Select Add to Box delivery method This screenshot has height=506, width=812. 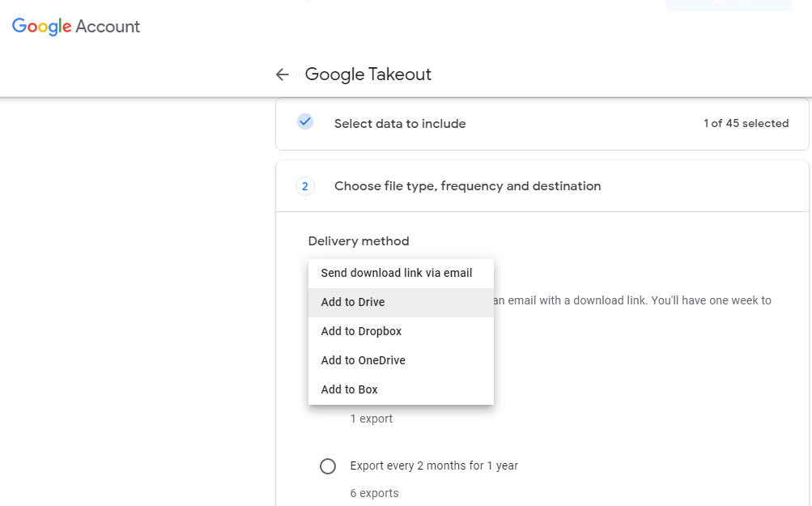(401, 389)
